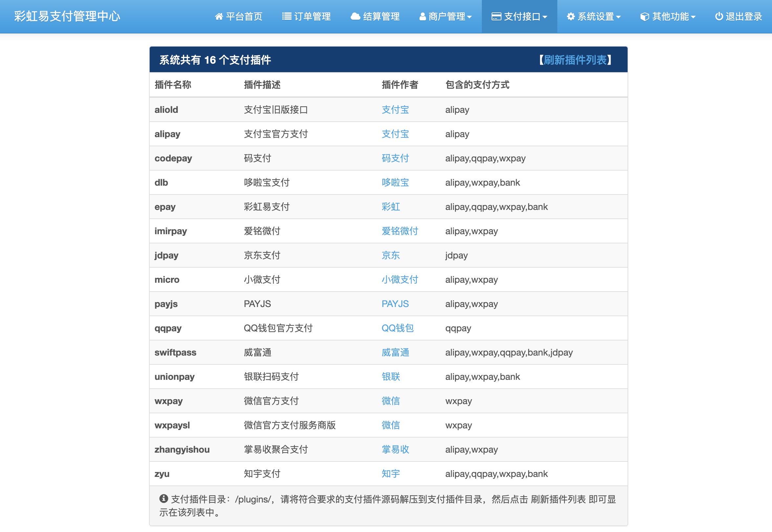This screenshot has height=532, width=772.
Task: Click the list icon beside 订单管理
Action: point(287,16)
